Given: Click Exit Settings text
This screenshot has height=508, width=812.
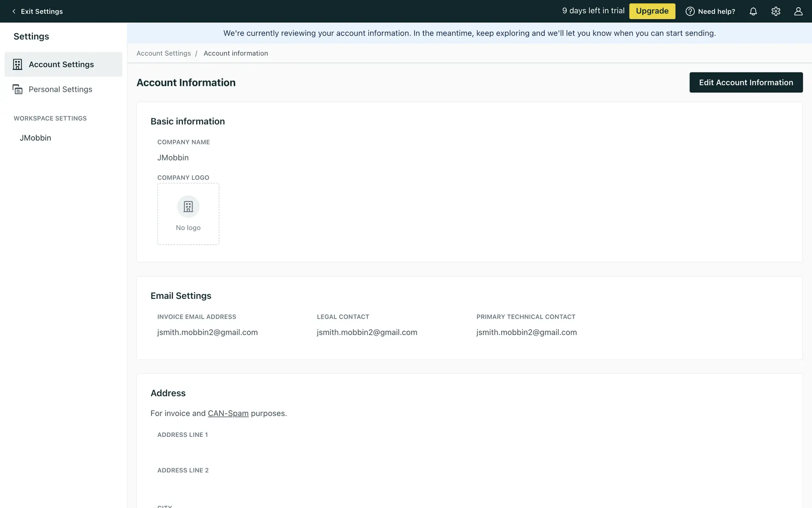Looking at the screenshot, I should [x=42, y=11].
